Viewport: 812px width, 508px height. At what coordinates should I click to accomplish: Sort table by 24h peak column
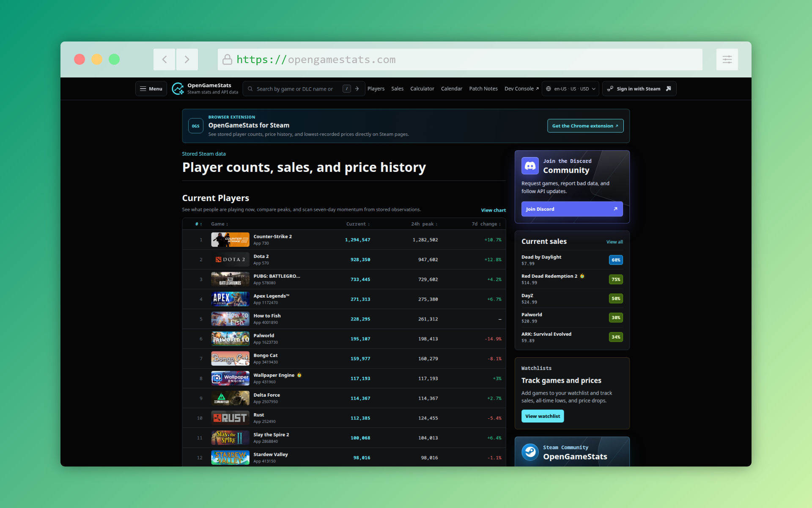click(x=424, y=224)
